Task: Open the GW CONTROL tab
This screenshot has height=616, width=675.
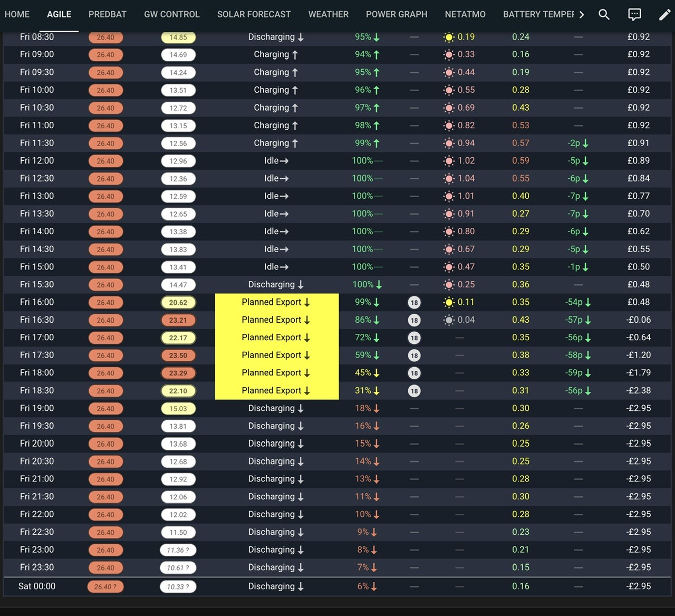Action: pos(172,14)
